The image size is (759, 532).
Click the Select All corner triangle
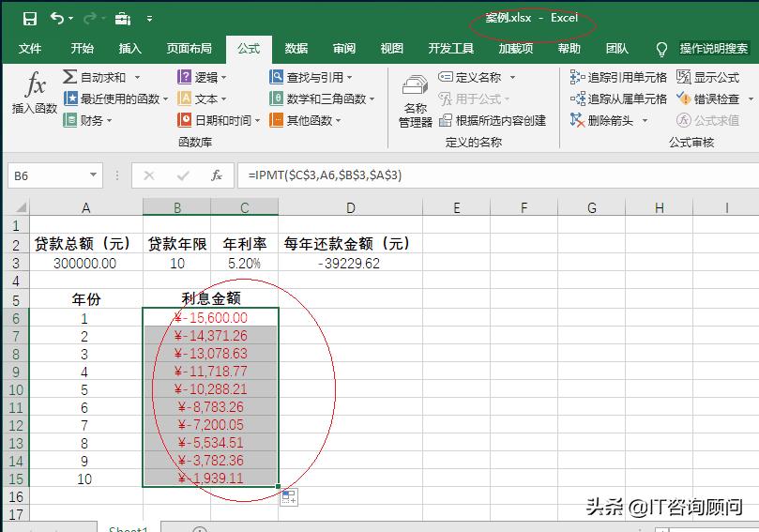[x=20, y=207]
